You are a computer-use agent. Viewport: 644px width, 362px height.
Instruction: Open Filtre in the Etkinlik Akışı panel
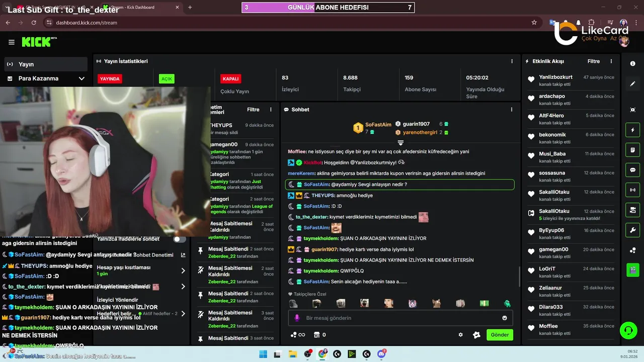[x=594, y=61]
